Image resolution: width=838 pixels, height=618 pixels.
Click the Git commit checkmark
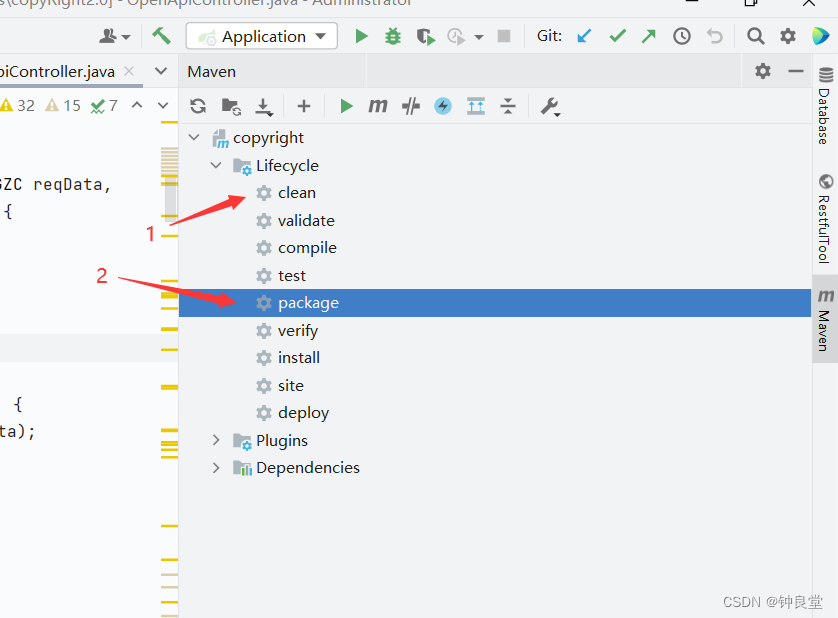tap(617, 36)
